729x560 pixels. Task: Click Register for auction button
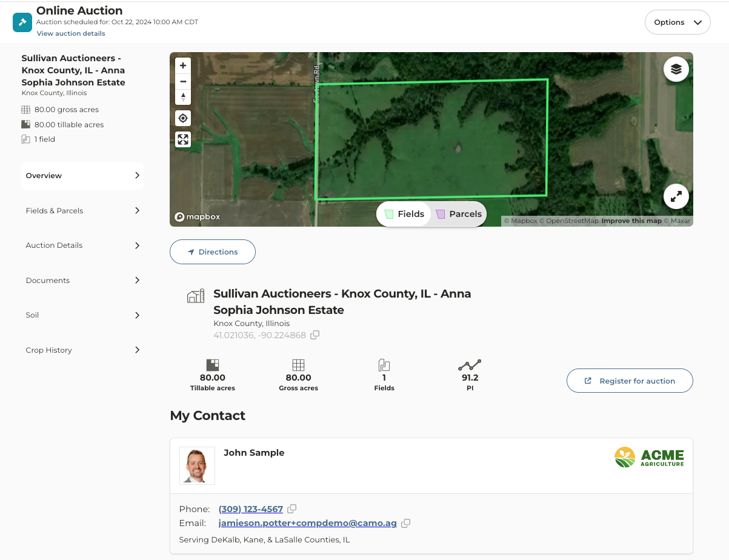click(x=630, y=381)
